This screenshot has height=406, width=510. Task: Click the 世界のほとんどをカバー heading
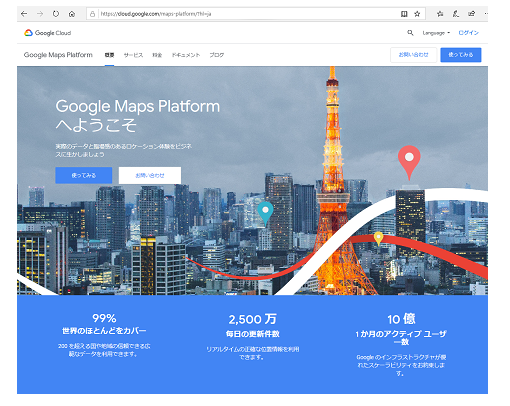pyautogui.click(x=104, y=331)
